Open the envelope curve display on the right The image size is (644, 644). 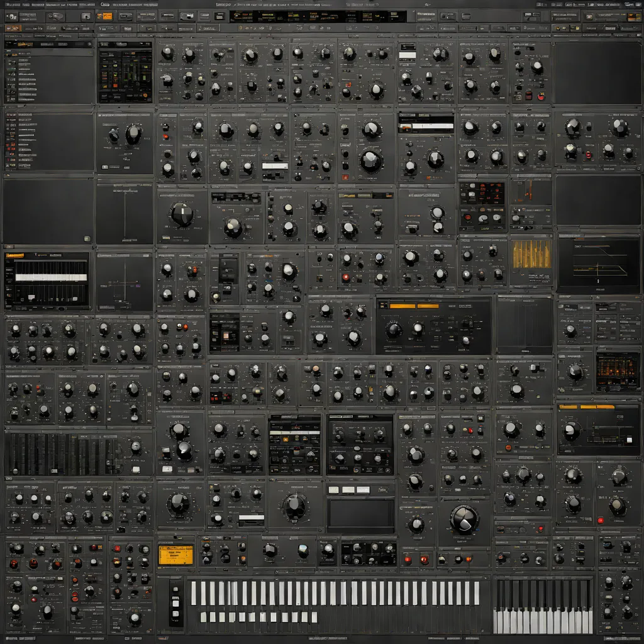[x=599, y=264]
